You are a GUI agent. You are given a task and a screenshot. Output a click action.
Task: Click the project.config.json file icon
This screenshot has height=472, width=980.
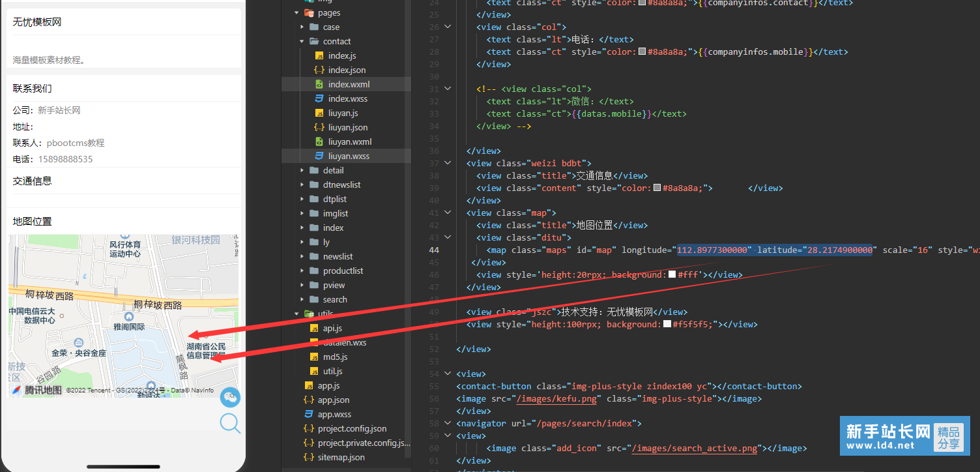309,428
